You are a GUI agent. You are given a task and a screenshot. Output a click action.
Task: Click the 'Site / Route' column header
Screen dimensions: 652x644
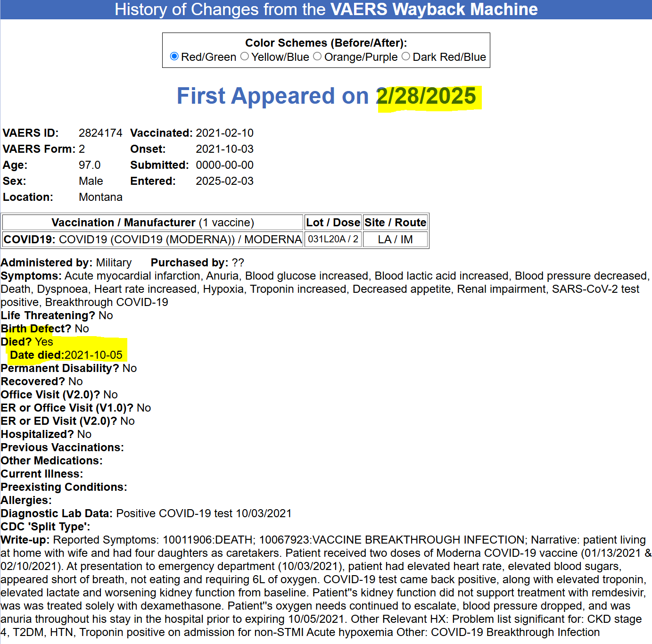[x=396, y=223]
